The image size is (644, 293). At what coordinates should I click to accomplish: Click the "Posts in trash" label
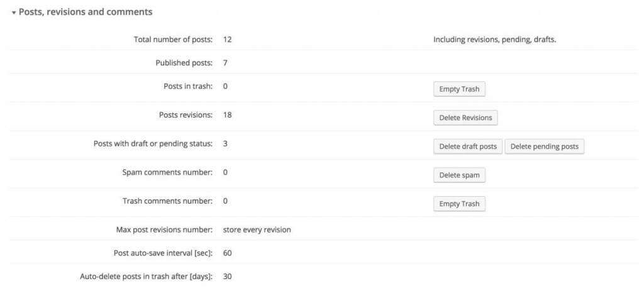187,86
